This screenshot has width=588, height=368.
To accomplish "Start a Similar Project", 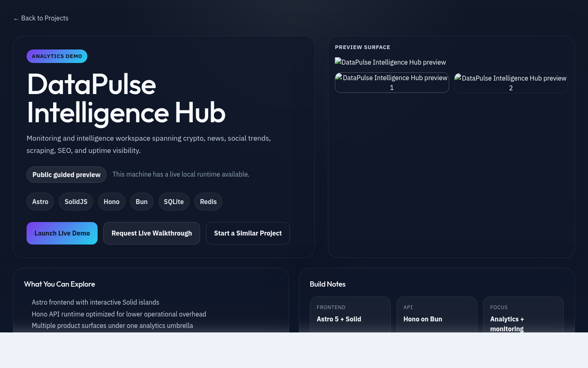I will click(248, 233).
